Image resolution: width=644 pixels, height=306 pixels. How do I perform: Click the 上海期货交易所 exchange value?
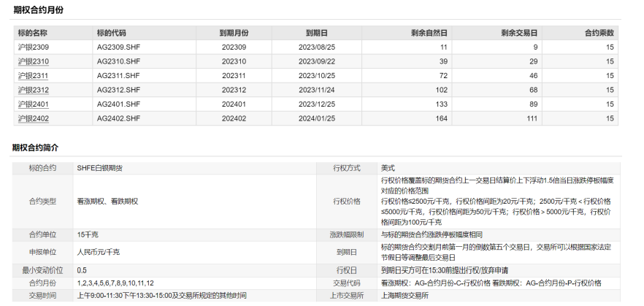coord(405,296)
